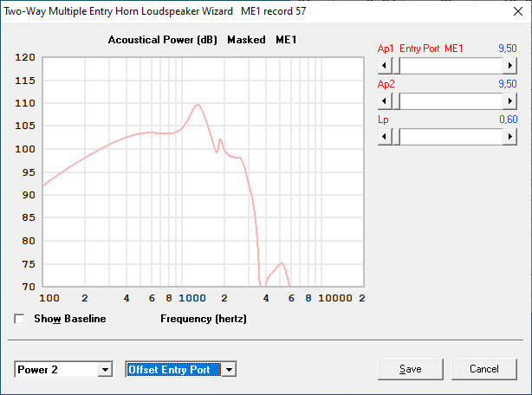Click the 10000 label on the frequency axis
Viewport: 532px width, 395px height.
coord(335,298)
